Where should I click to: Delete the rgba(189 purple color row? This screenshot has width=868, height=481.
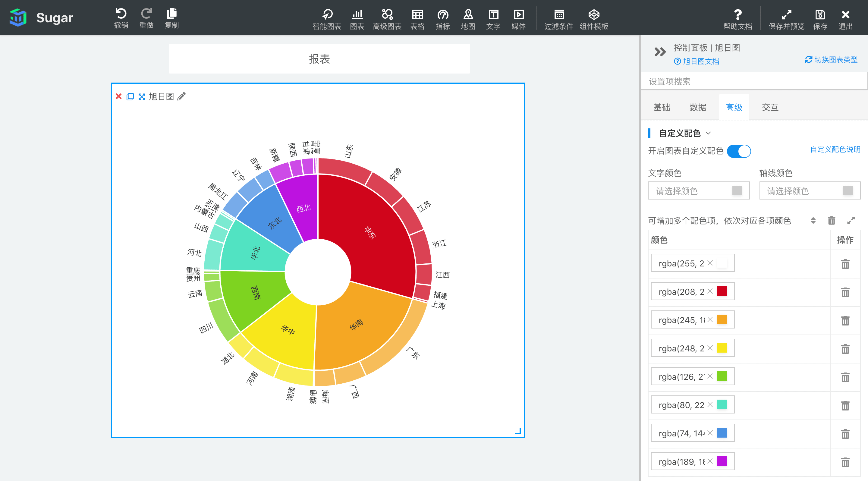[845, 462]
